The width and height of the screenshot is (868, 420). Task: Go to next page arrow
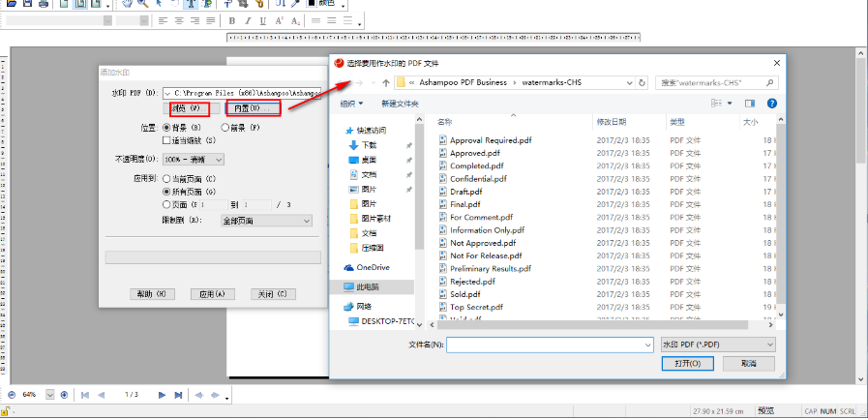[163, 395]
